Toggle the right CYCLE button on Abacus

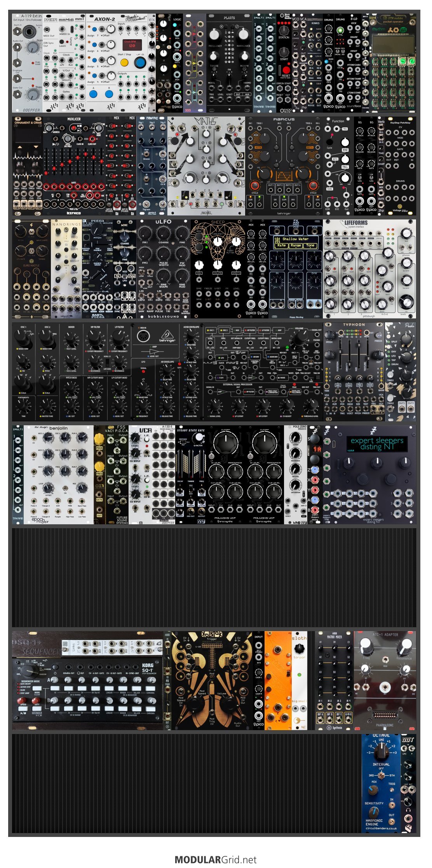click(x=313, y=185)
